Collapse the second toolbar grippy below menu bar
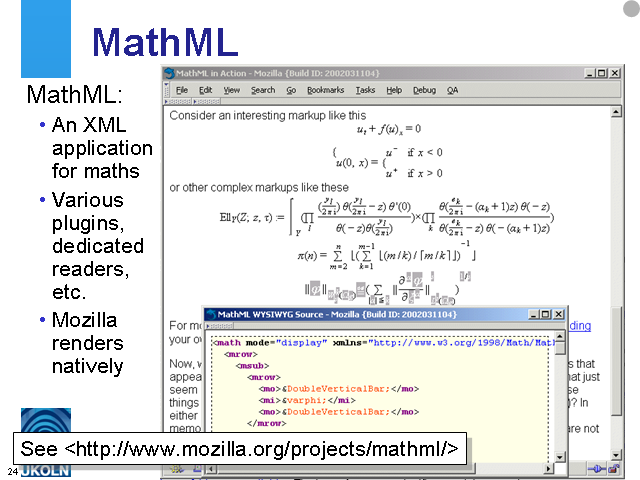 coord(207,101)
